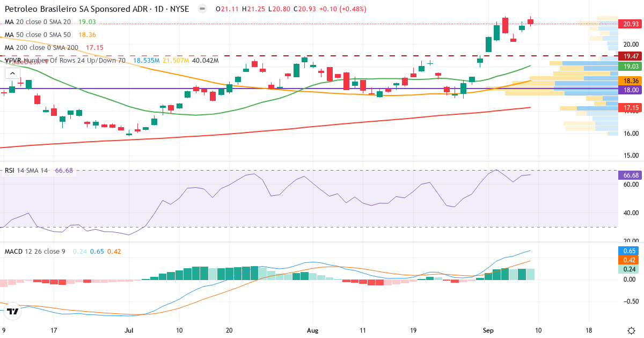Click the 20.00 price scale tick
644x338 pixels.
click(631, 45)
